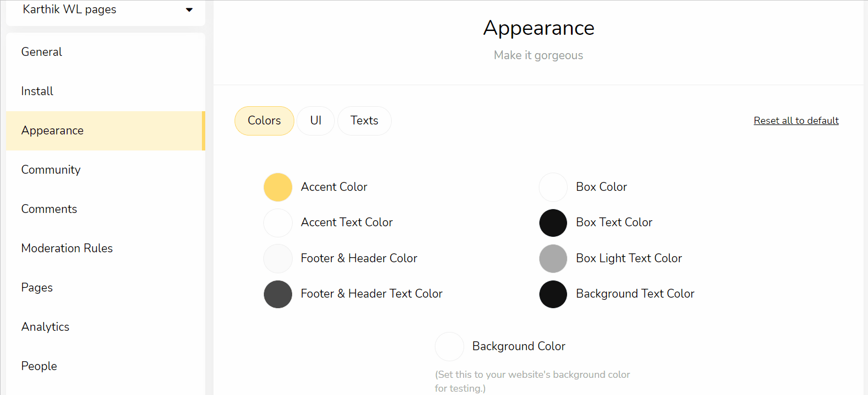Select the Colors tab

click(x=264, y=121)
